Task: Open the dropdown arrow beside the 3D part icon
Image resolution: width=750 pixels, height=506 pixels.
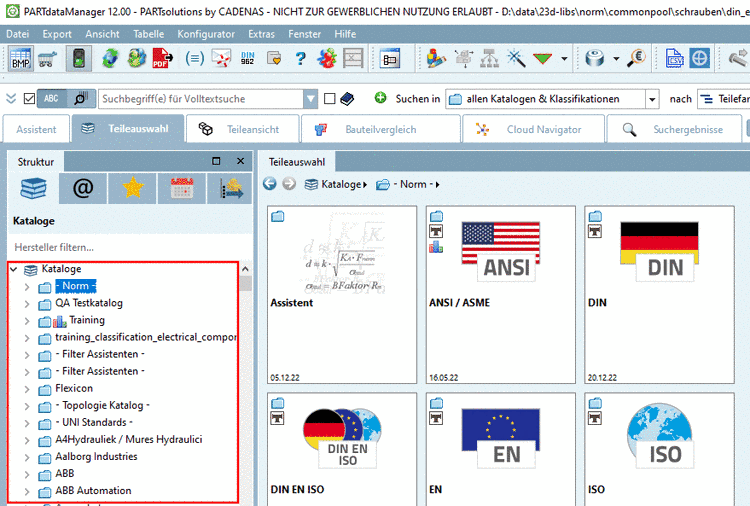Action: coord(616,59)
